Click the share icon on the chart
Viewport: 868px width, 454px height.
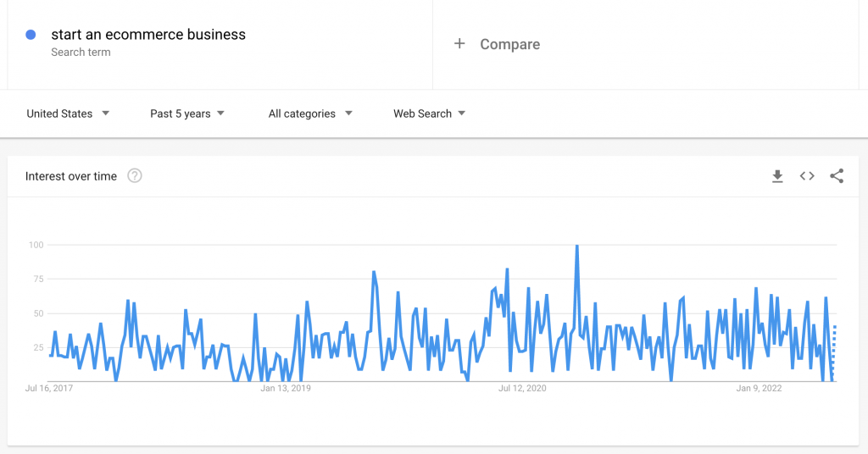tap(837, 176)
